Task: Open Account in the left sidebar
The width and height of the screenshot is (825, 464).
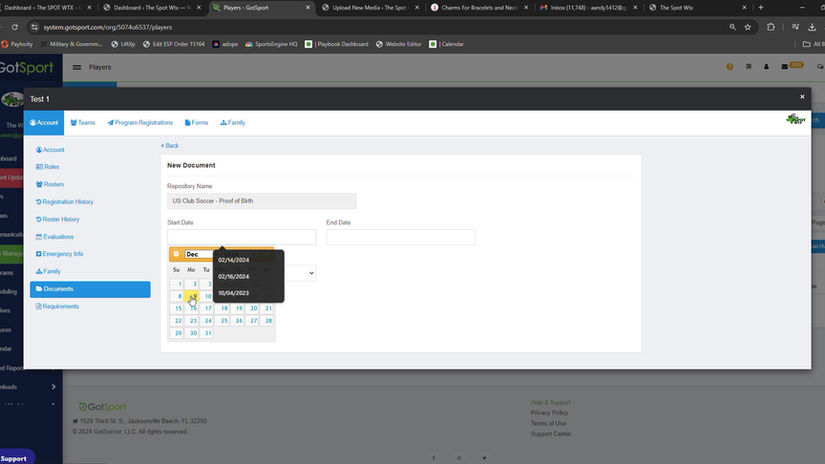Action: [50, 150]
